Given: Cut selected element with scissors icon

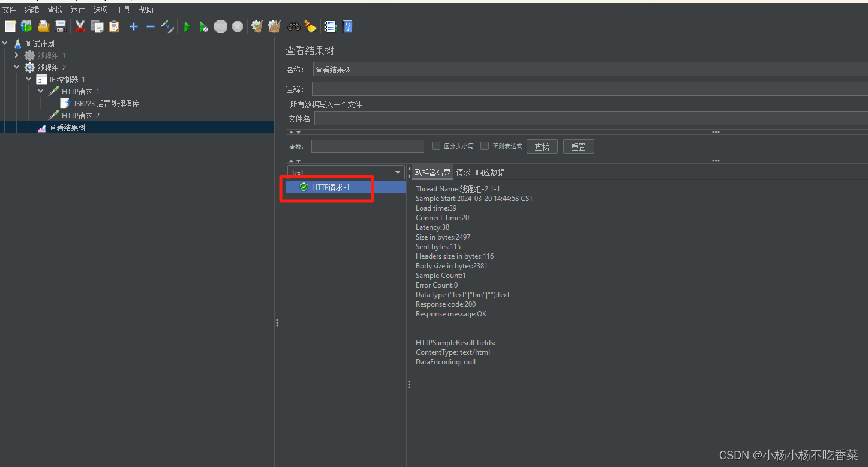Looking at the screenshot, I should coord(80,26).
